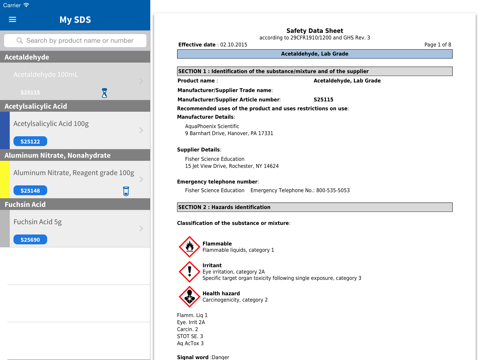The width and height of the screenshot is (480, 360).
Task: Select the Aluminum Nitrate, Nonahydrate header
Action: click(75, 155)
